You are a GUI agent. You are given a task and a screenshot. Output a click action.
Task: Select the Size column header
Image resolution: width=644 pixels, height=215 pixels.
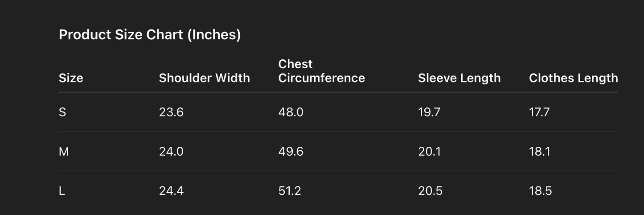click(x=71, y=78)
